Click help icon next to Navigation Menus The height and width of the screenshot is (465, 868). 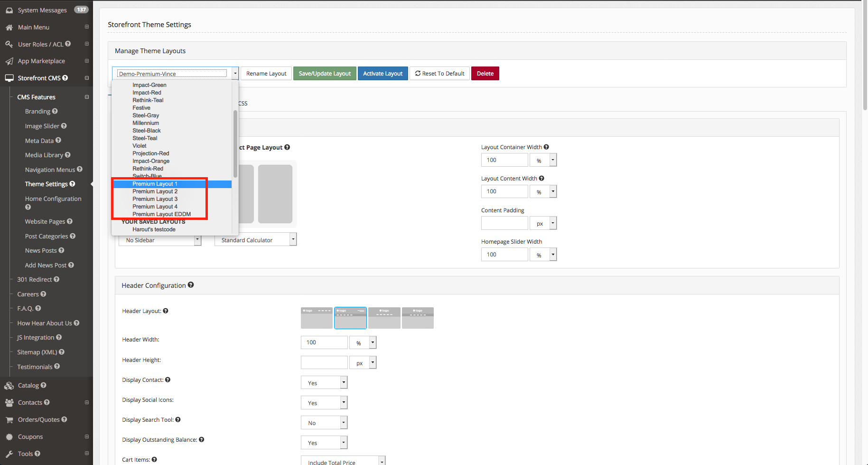(x=80, y=169)
